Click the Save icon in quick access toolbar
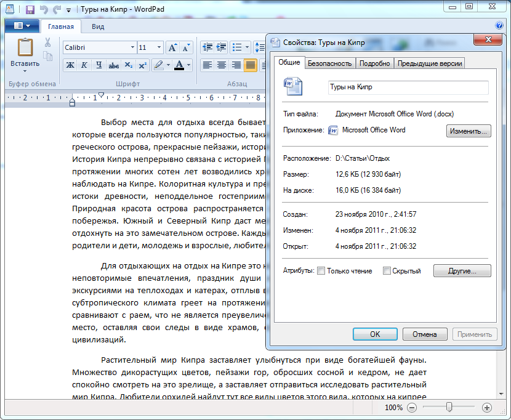The image size is (511, 420). (x=30, y=10)
